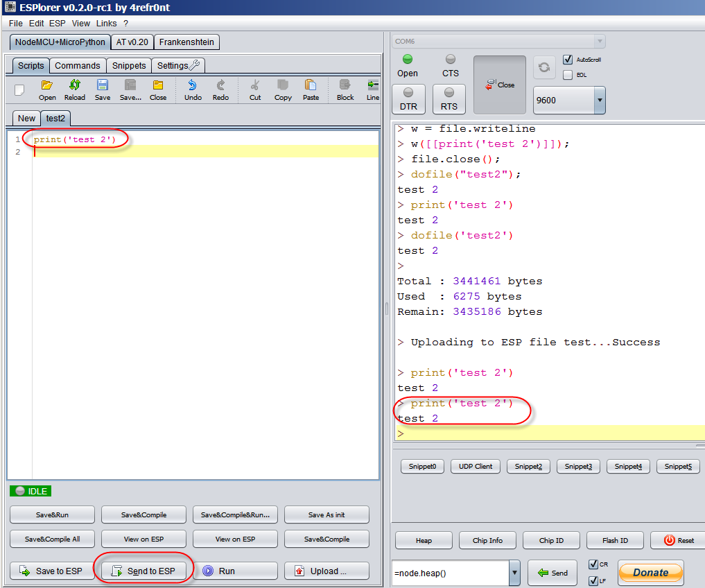This screenshot has width=705, height=588.
Task: Uncheck the AutoScroll checkbox
Action: tap(568, 60)
